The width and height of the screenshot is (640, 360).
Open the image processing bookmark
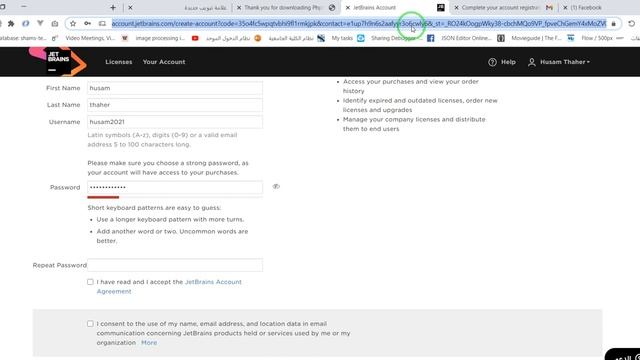[x=160, y=38]
